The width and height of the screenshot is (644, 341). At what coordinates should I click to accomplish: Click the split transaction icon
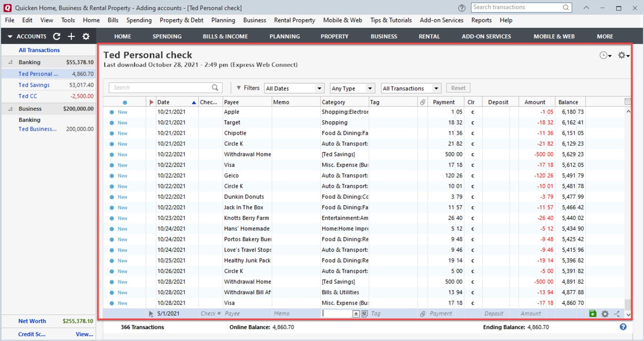tap(617, 313)
